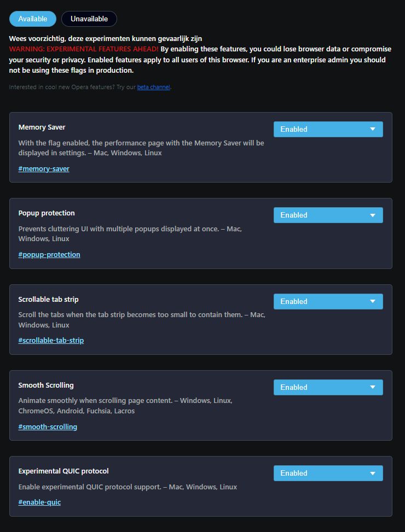
Task: Switch to the Unavailable tab
Action: tap(89, 19)
